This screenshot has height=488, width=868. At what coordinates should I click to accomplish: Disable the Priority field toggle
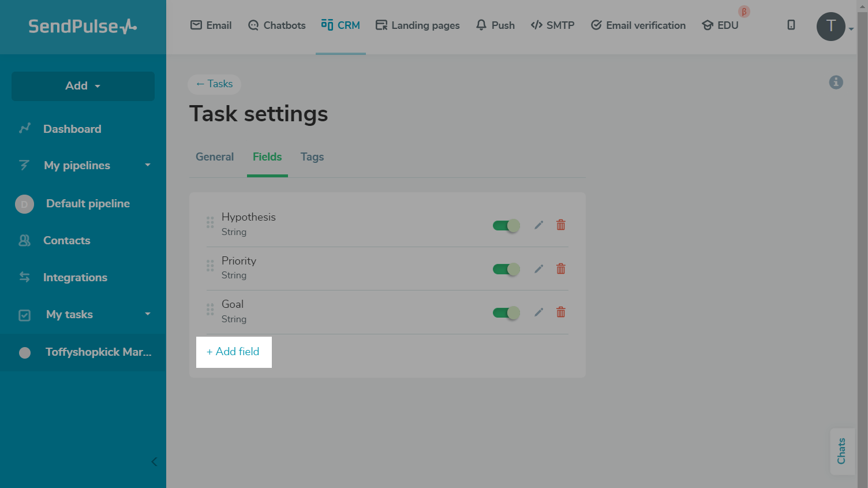coord(506,269)
